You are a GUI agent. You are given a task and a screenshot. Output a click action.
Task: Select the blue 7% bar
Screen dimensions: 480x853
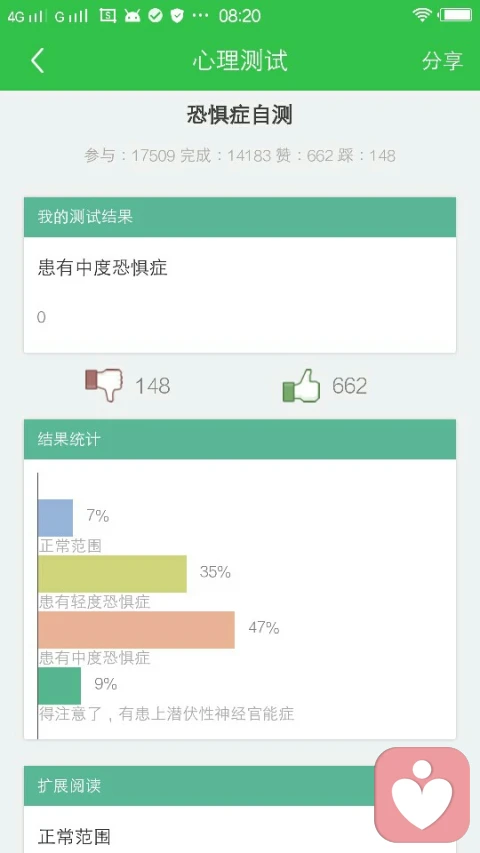(56, 517)
